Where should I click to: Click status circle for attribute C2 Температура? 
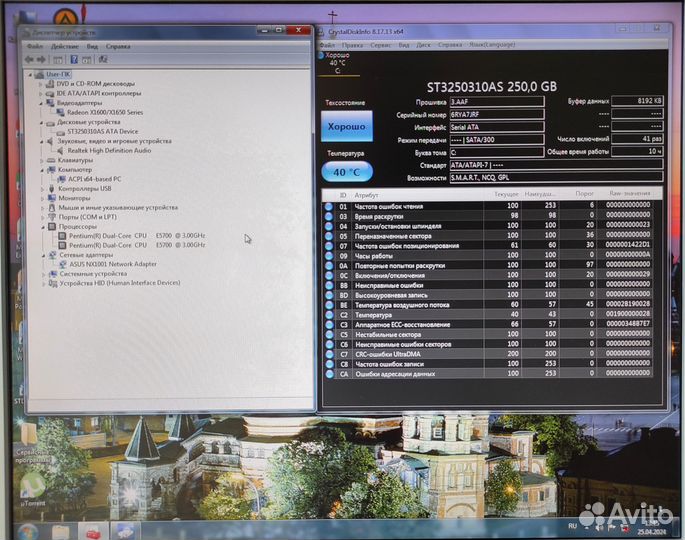point(329,315)
